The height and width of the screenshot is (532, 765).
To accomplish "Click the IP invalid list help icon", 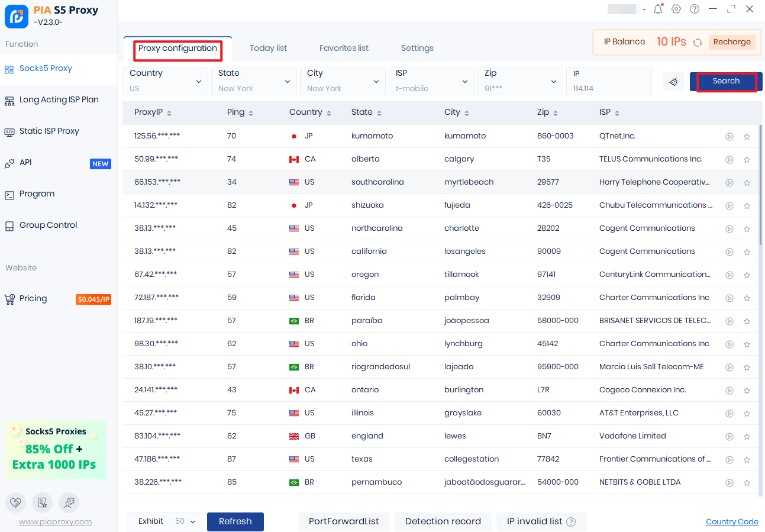I will (x=571, y=522).
